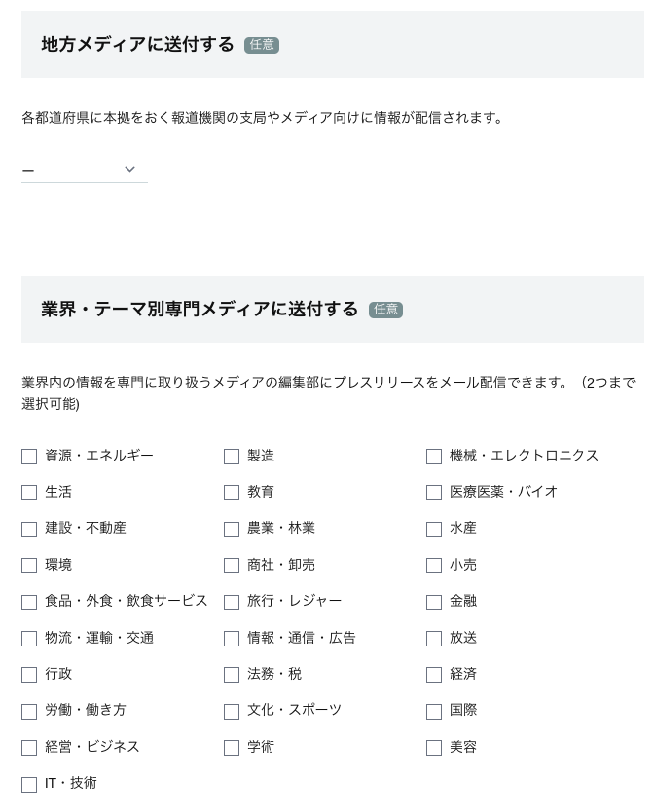Check the 資源・エネルギー checkbox
This screenshot has width=654, height=812.
(x=29, y=456)
